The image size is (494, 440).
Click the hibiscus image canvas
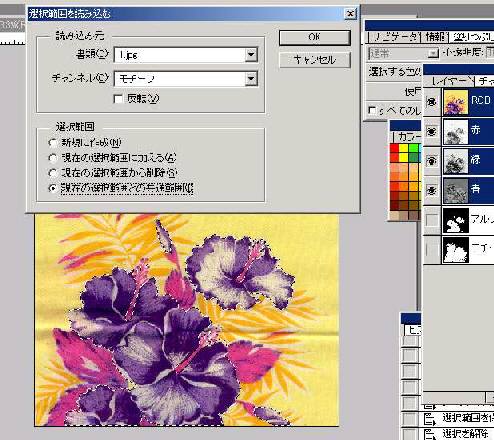point(187,320)
